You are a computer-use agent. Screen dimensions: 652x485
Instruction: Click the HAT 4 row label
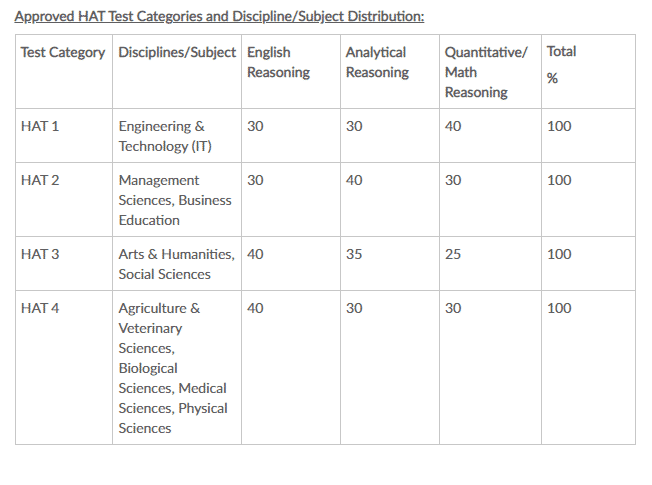click(x=40, y=308)
